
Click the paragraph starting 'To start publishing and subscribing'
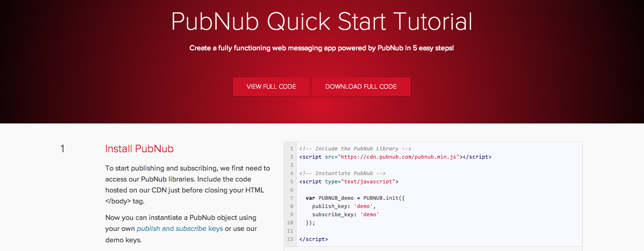coord(188,185)
